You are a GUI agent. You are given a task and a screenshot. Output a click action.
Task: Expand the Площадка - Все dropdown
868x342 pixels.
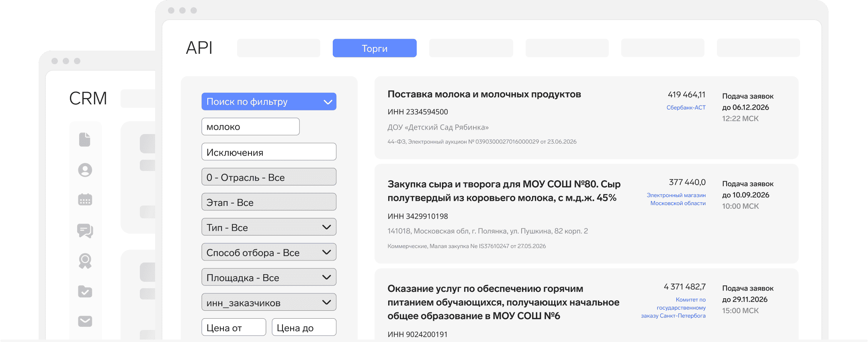coord(269,277)
